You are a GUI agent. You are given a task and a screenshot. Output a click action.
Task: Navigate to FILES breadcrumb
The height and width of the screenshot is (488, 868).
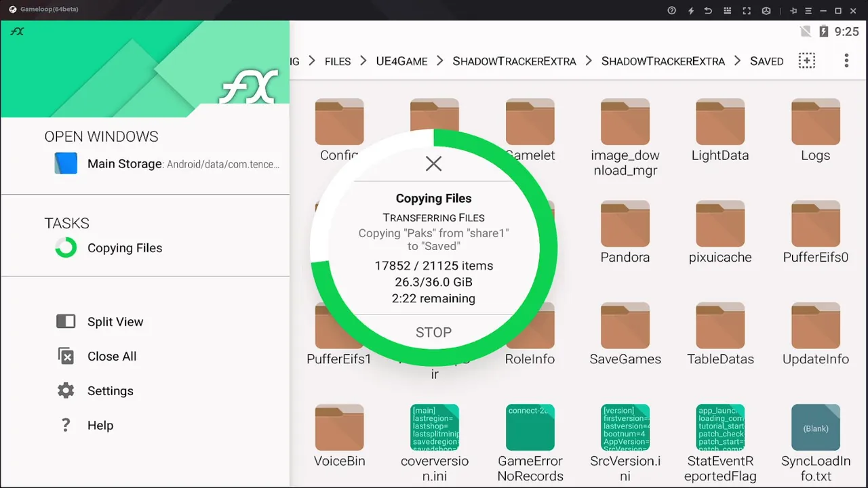(338, 61)
